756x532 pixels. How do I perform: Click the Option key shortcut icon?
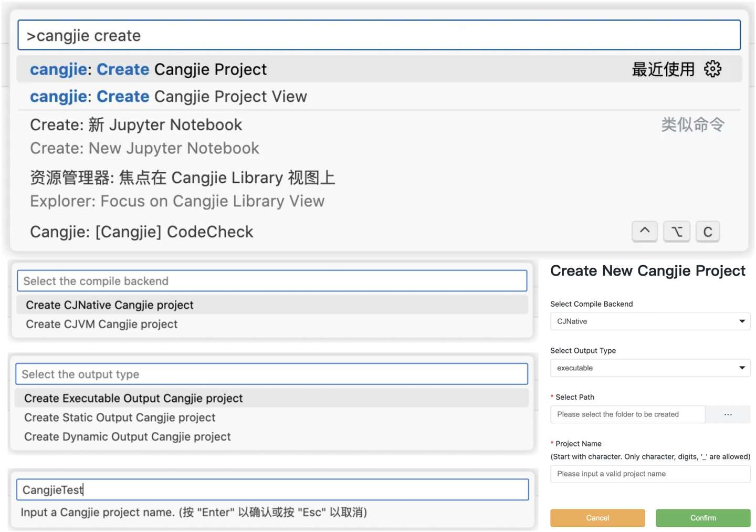pyautogui.click(x=677, y=232)
